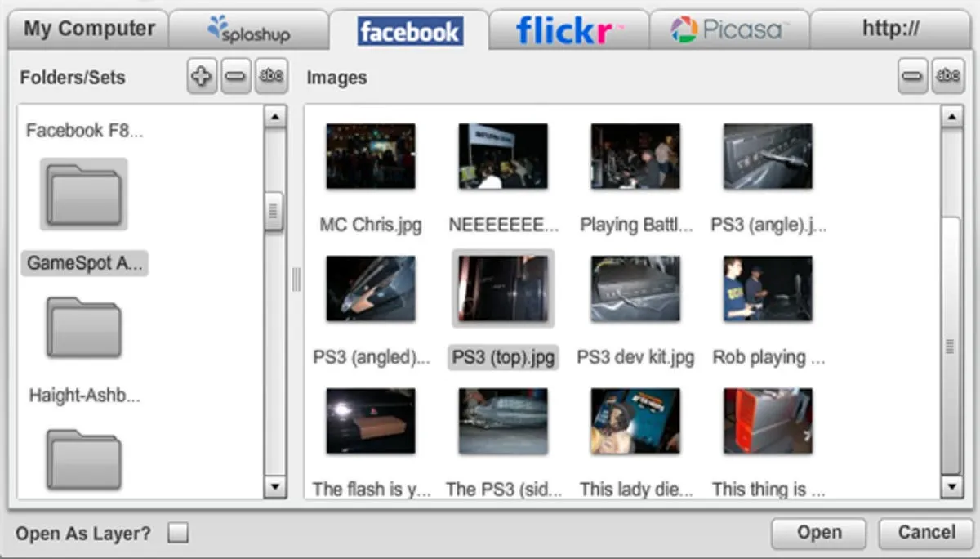Select The flash is y... thumbnail
This screenshot has width=980, height=559.
pyautogui.click(x=371, y=421)
